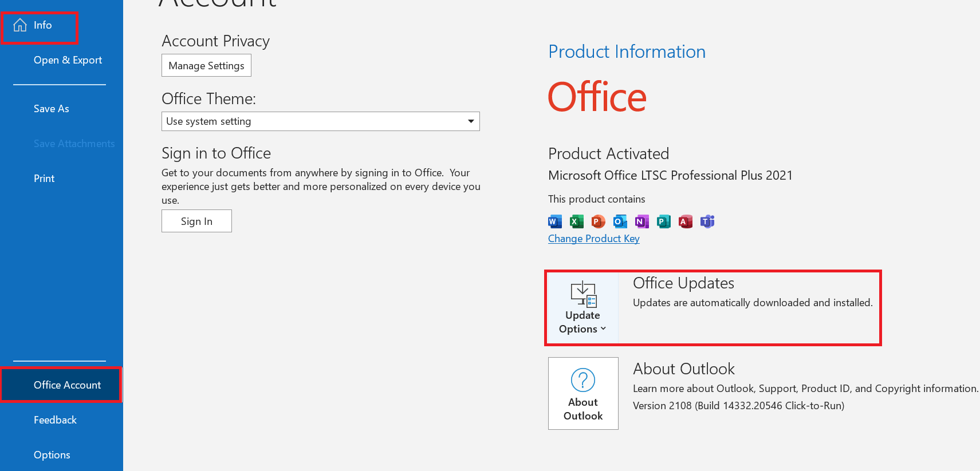Click the Microsoft Office LTSC Professional Plus 2021 text

[670, 176]
